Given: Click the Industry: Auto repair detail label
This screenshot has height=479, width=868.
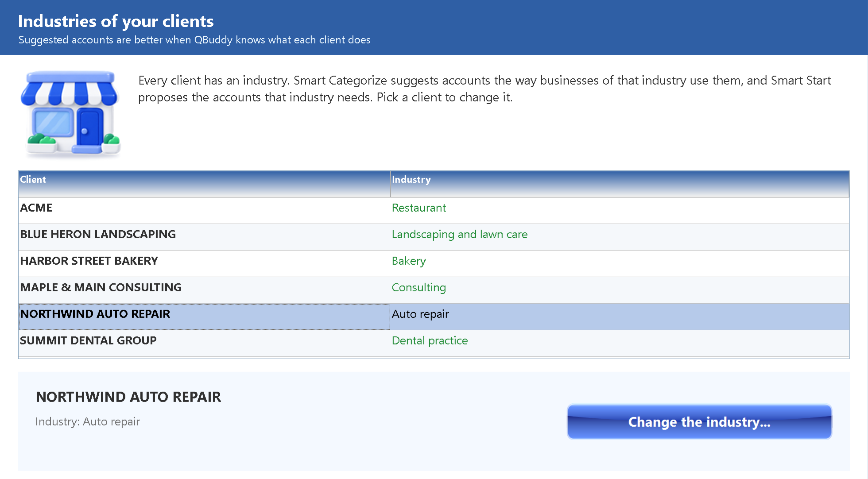Looking at the screenshot, I should [88, 421].
